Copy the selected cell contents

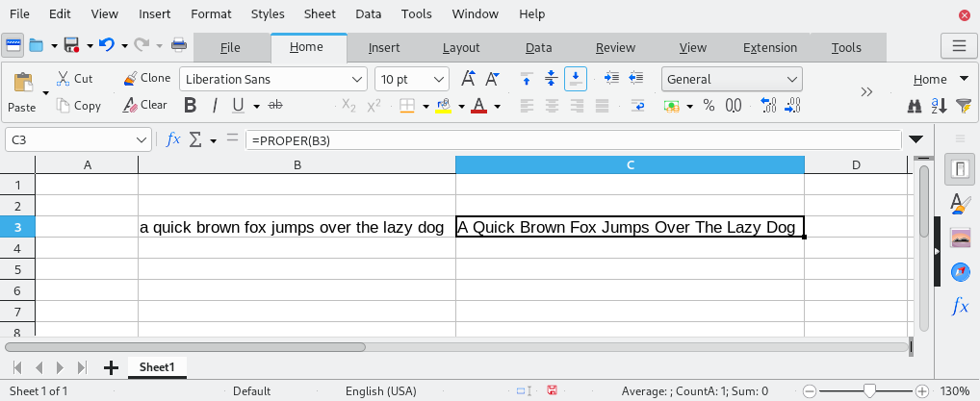coord(78,106)
